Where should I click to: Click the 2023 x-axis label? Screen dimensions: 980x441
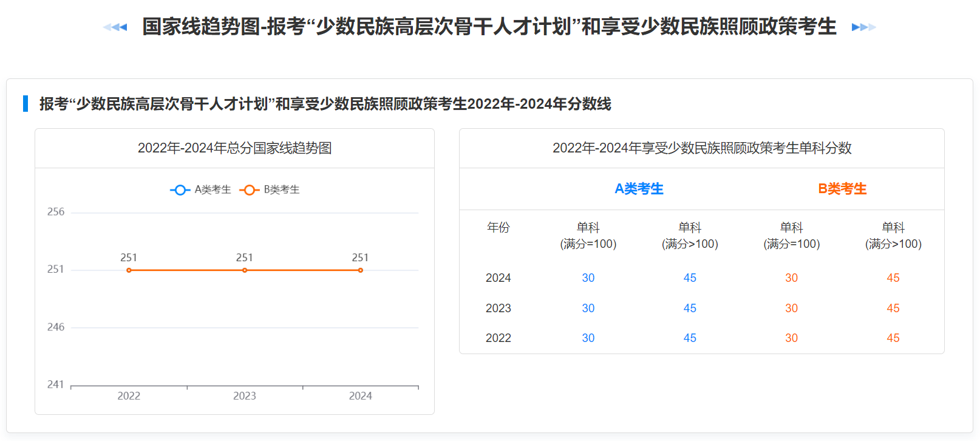pyautogui.click(x=245, y=396)
